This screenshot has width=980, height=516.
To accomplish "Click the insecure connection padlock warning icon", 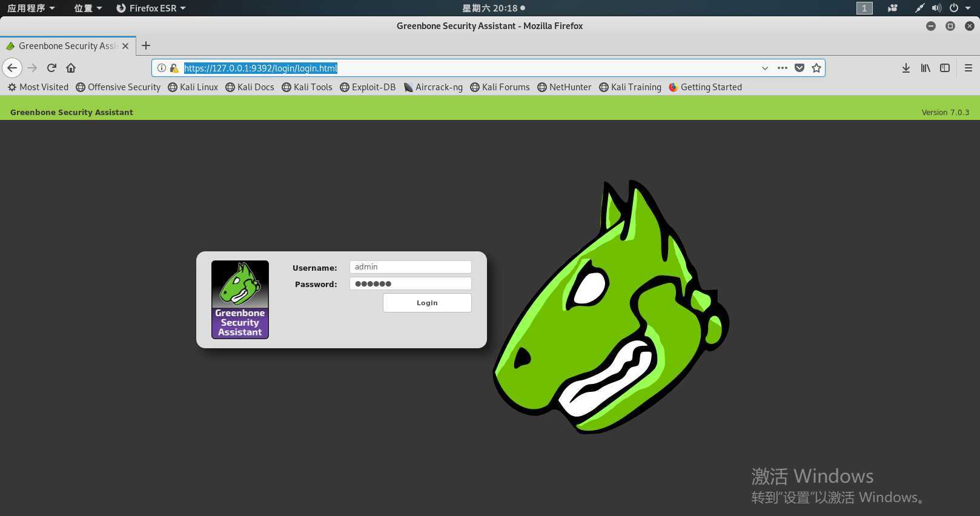I will [x=174, y=68].
